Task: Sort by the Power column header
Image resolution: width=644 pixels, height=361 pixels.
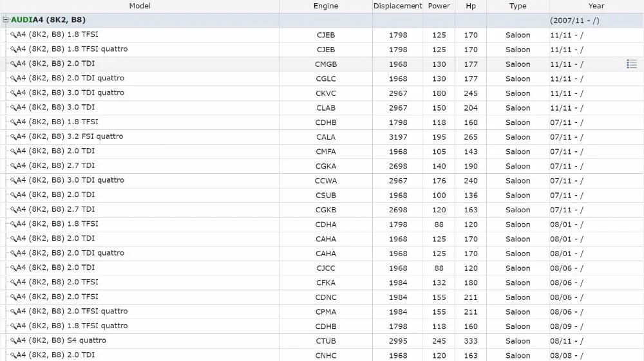Action: (x=439, y=6)
